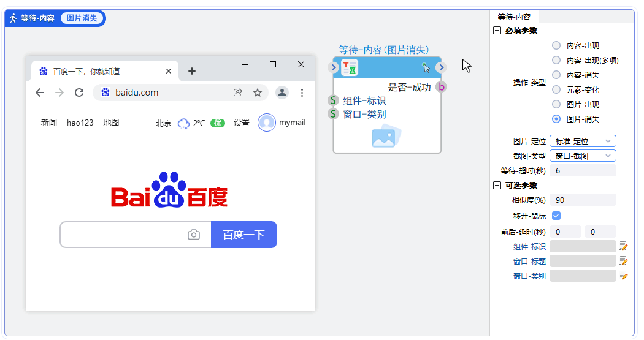
Task: Collapse the 必填参数 section
Action: tap(497, 31)
